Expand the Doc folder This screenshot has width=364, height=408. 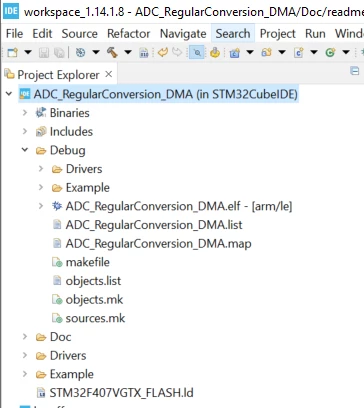[25, 337]
